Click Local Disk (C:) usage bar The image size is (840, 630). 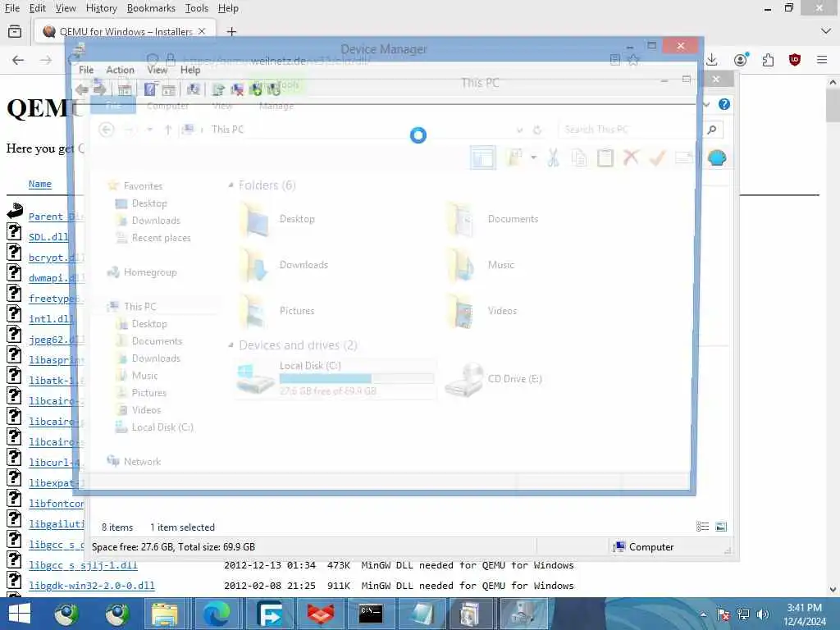tap(356, 379)
